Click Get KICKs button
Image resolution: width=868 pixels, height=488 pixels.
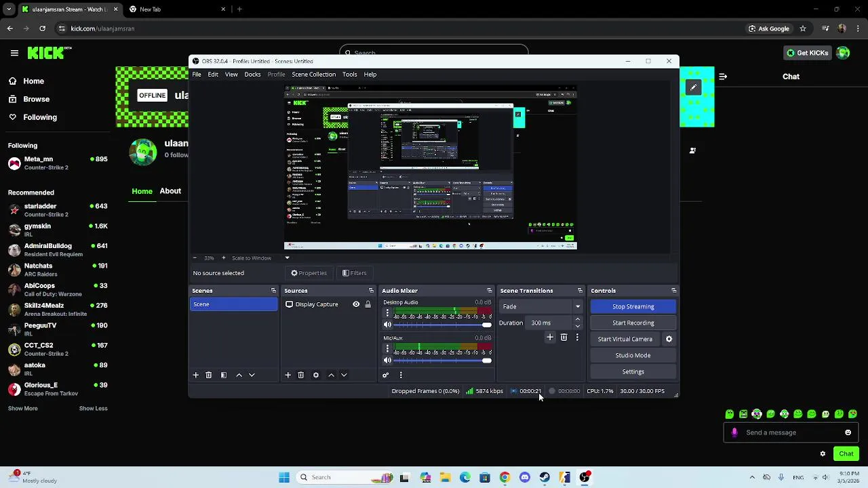click(806, 53)
